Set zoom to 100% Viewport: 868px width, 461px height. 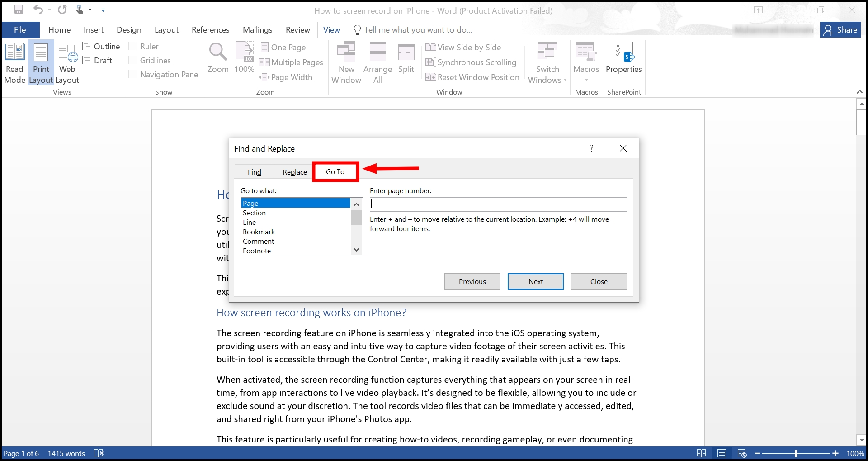coord(244,58)
